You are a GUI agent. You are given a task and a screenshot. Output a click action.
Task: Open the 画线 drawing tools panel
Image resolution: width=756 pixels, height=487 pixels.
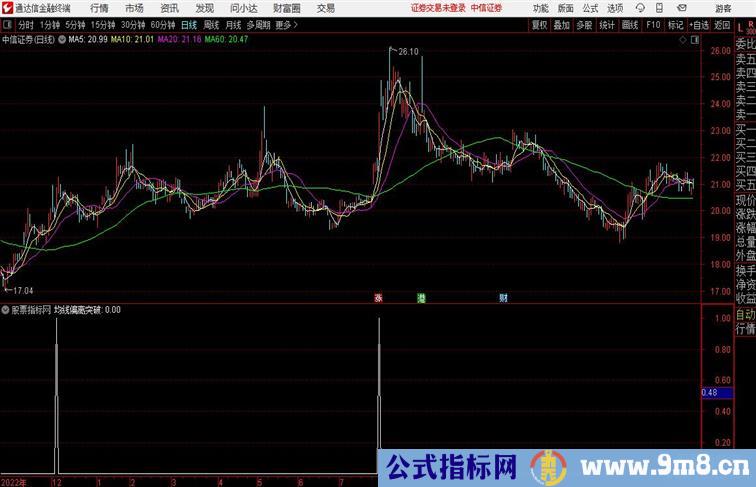(x=629, y=25)
